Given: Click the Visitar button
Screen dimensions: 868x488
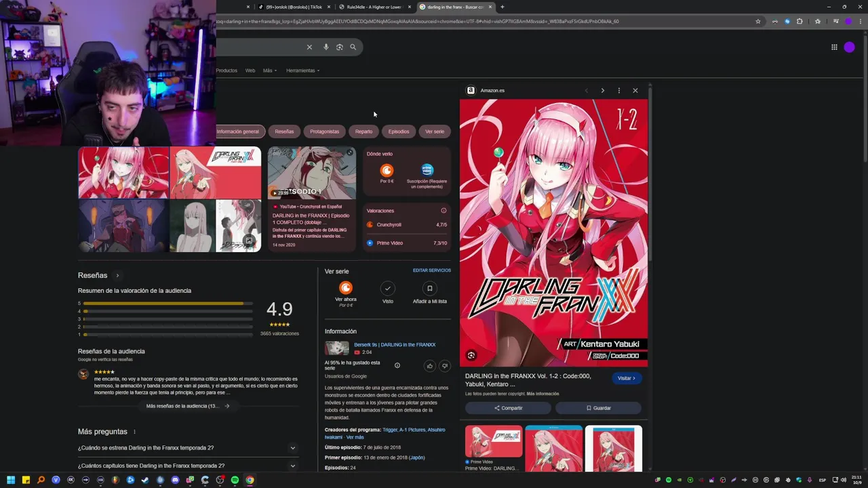Looking at the screenshot, I should tap(627, 378).
